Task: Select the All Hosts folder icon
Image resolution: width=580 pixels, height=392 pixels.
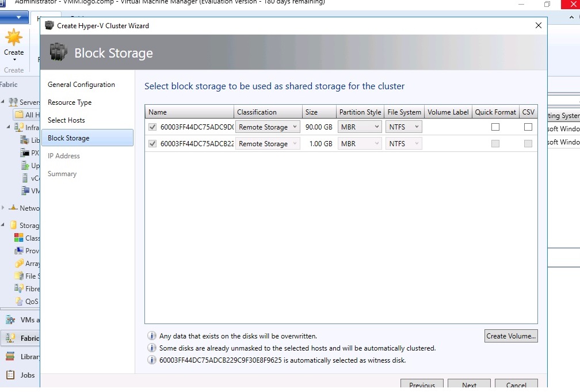Action: click(x=19, y=115)
